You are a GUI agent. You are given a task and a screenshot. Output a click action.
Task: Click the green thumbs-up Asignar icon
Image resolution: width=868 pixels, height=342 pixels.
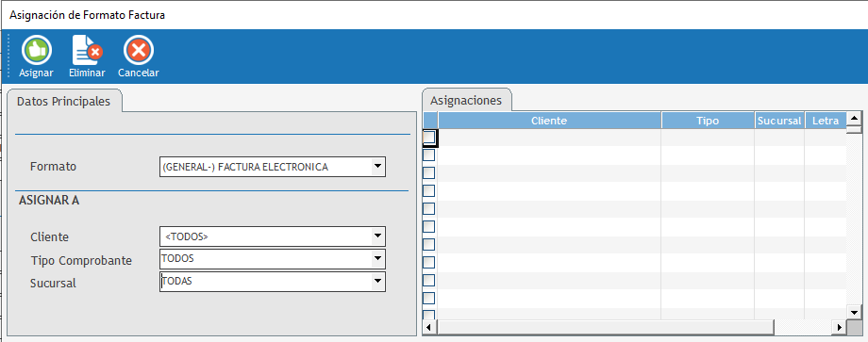37,51
